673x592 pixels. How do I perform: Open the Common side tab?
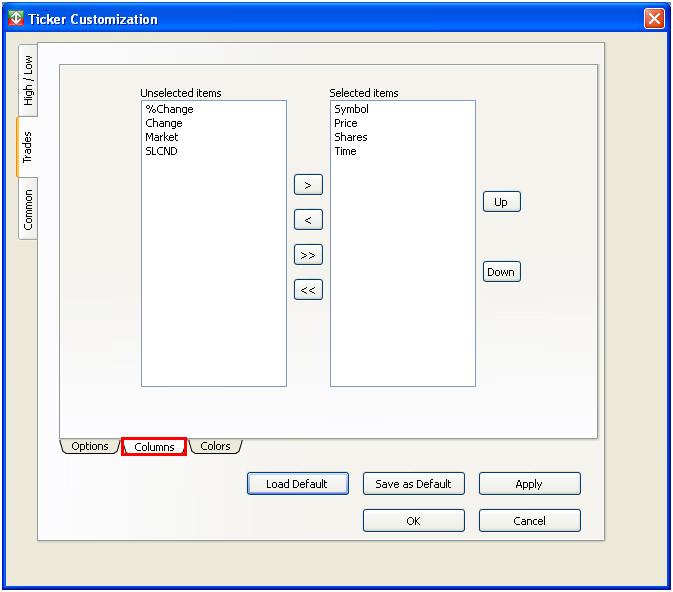pos(28,209)
